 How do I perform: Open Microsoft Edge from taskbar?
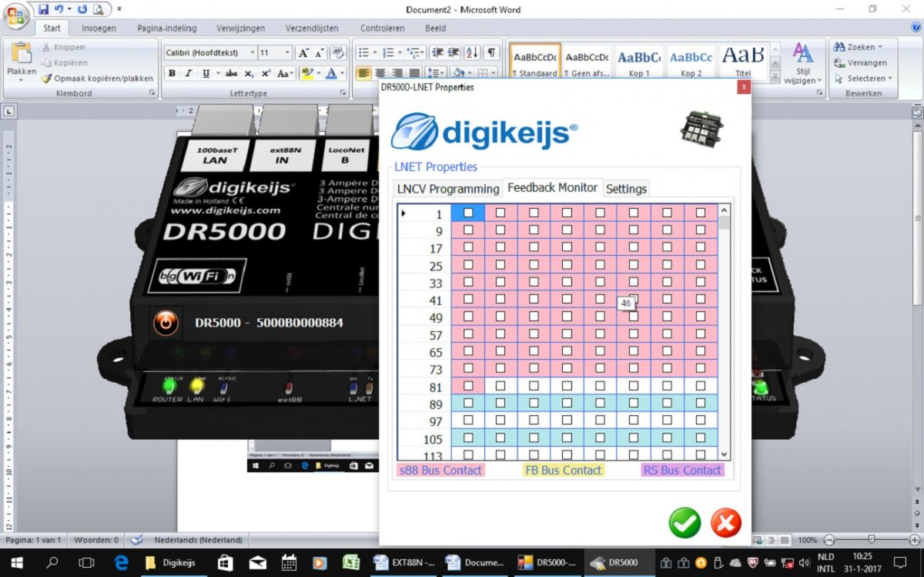pos(121,562)
